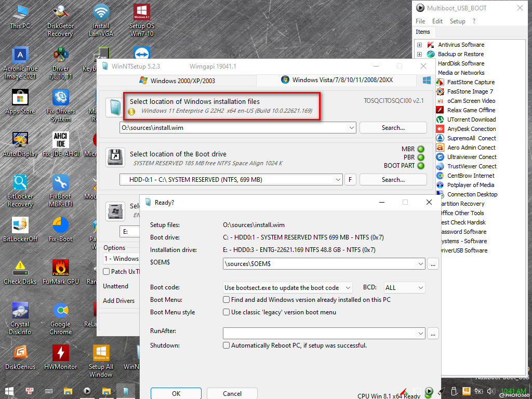
Task: Launch Acronic True Image 2021 icon
Action: coord(20,63)
